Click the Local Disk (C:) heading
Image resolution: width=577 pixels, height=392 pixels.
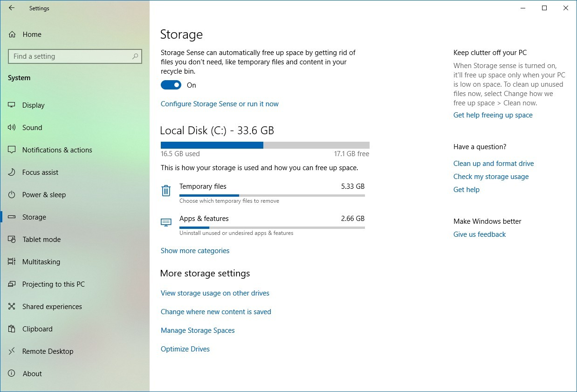(x=217, y=131)
